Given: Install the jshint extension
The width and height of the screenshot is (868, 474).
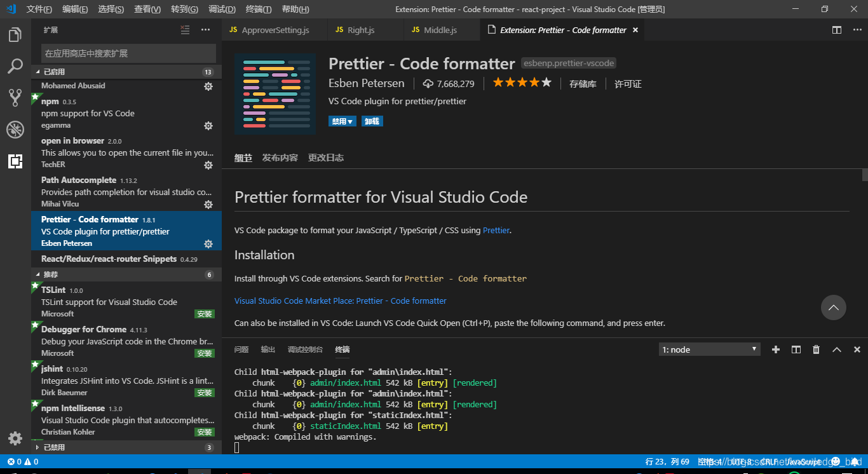Looking at the screenshot, I should 205,393.
